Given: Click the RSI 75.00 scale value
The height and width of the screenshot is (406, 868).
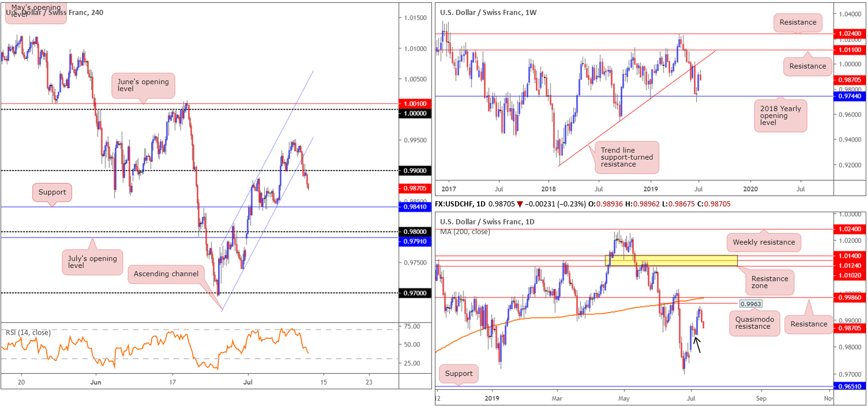Looking at the screenshot, I should pyautogui.click(x=411, y=326).
